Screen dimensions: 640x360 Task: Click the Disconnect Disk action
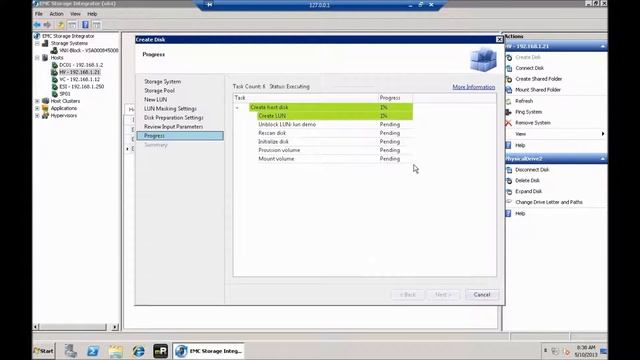[x=532, y=170]
